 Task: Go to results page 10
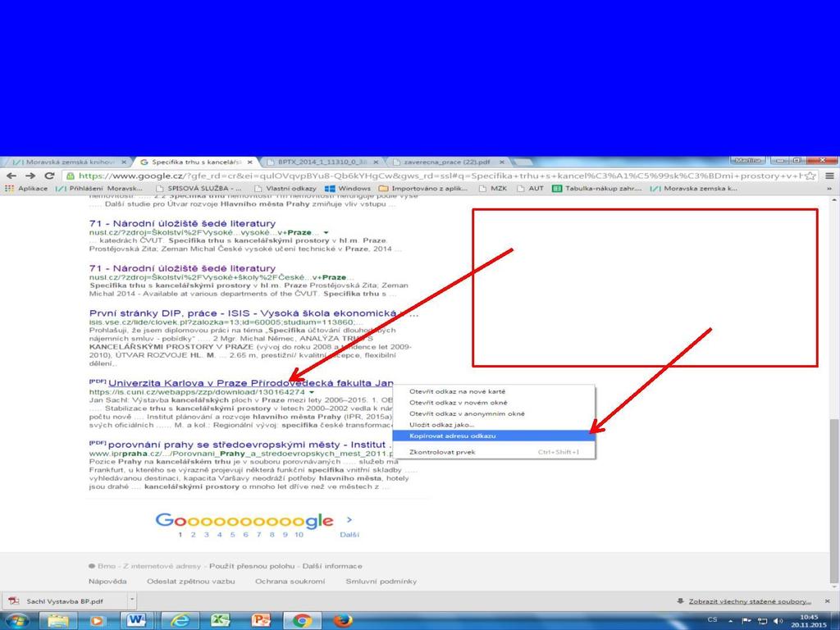[x=299, y=535]
